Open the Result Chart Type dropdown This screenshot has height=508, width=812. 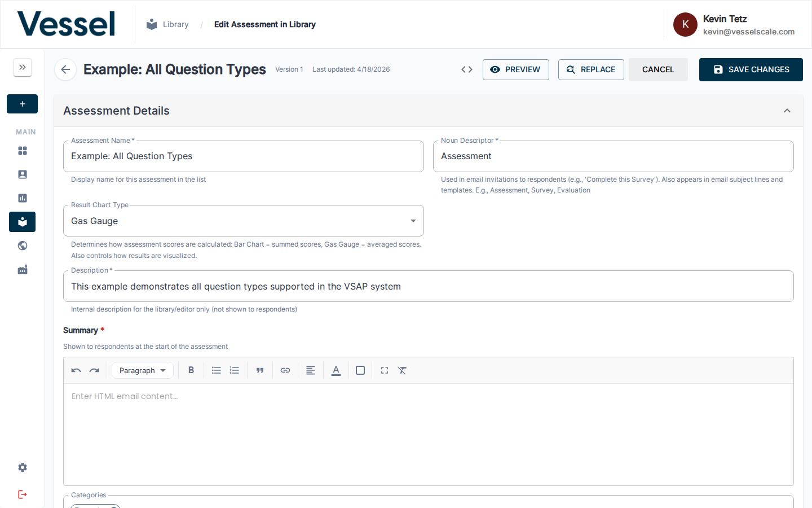coord(413,221)
